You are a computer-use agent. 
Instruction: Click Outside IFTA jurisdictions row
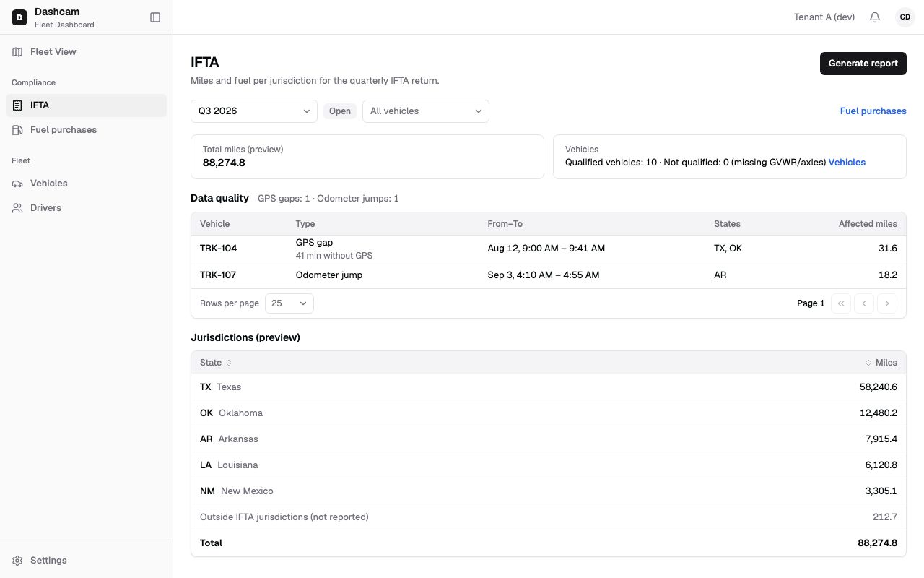[549, 517]
